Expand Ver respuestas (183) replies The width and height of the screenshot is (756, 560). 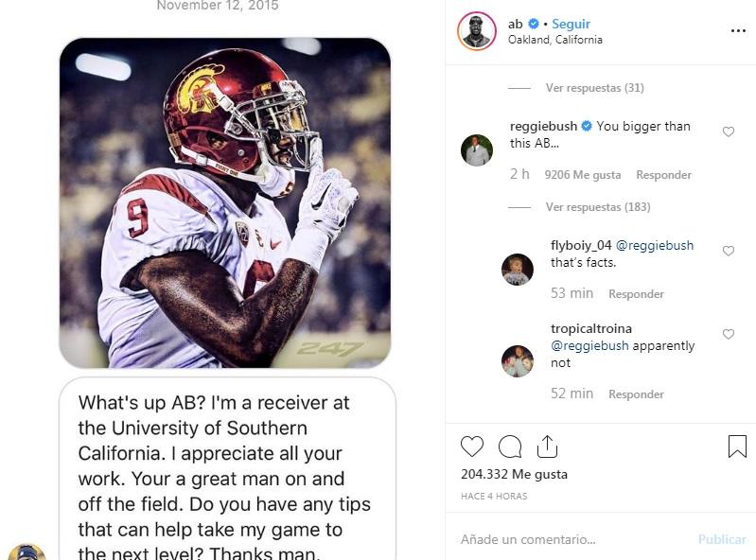tap(597, 207)
